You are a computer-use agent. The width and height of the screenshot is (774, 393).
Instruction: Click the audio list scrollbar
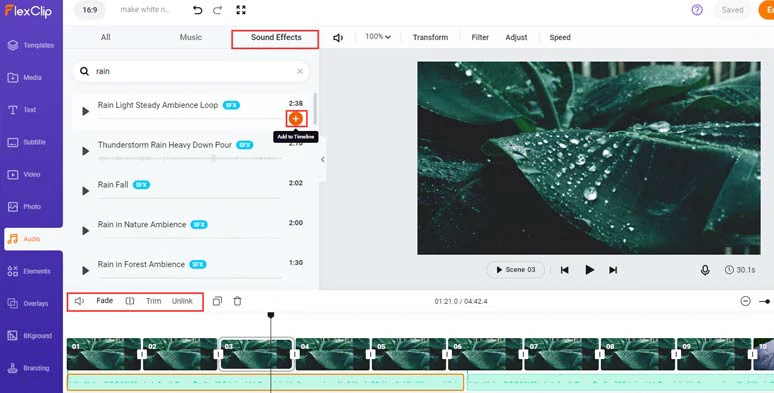314,109
